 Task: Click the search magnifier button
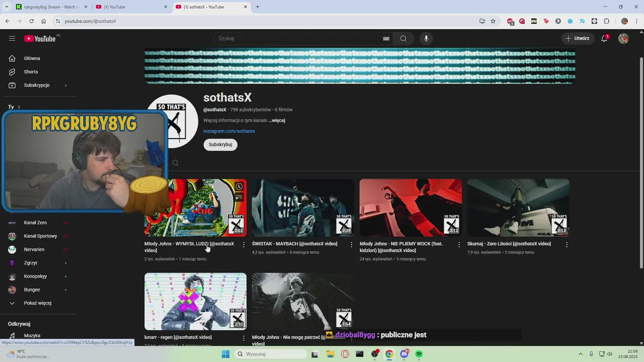tap(403, 39)
